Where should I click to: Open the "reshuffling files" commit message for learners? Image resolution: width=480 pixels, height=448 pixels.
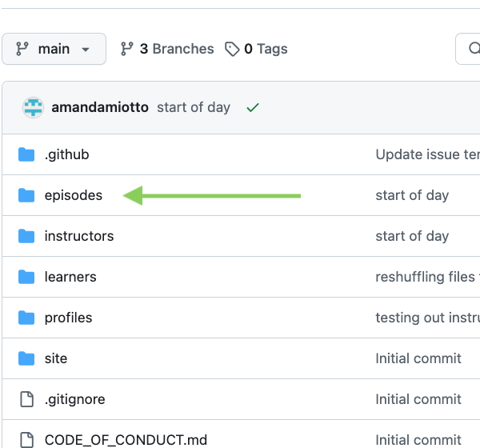[x=426, y=277]
